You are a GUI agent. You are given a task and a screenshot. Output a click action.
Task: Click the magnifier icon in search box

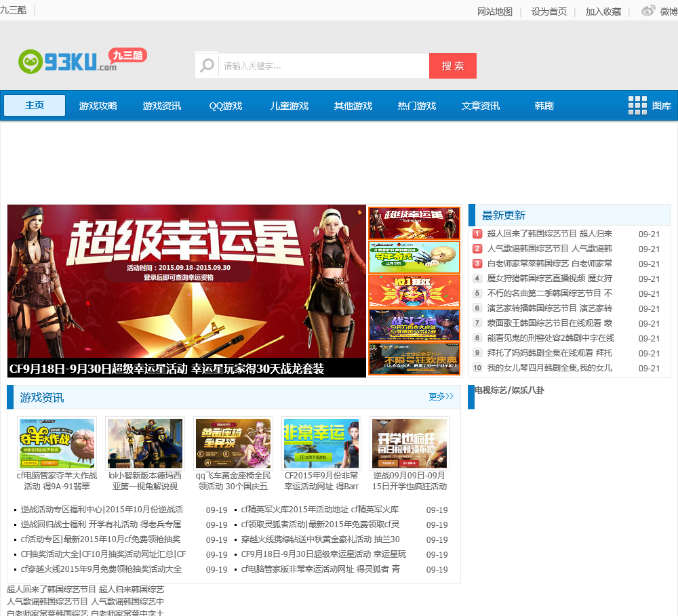click(x=207, y=66)
